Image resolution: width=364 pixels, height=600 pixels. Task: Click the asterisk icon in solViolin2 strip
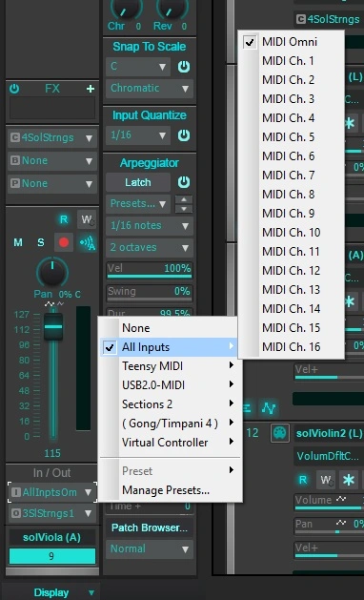(349, 480)
